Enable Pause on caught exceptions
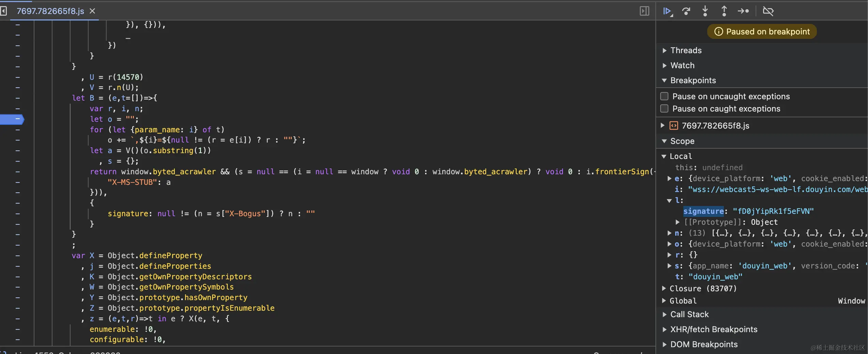The image size is (868, 354). tap(664, 109)
